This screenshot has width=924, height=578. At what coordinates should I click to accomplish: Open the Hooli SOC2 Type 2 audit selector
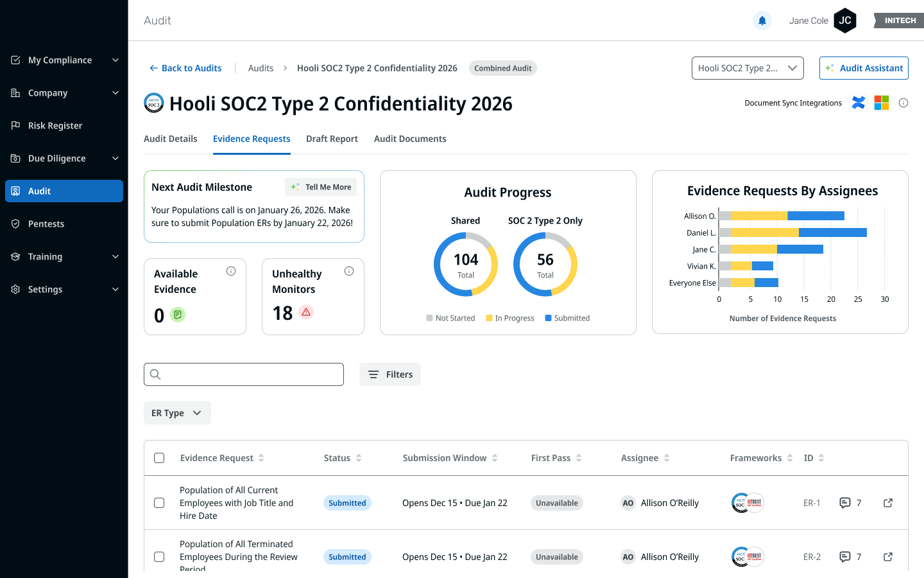point(748,68)
